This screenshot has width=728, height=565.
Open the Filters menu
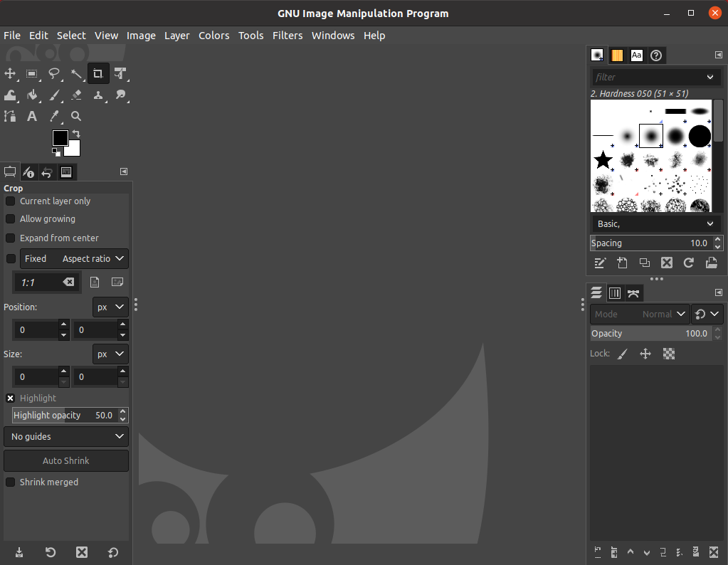[287, 35]
